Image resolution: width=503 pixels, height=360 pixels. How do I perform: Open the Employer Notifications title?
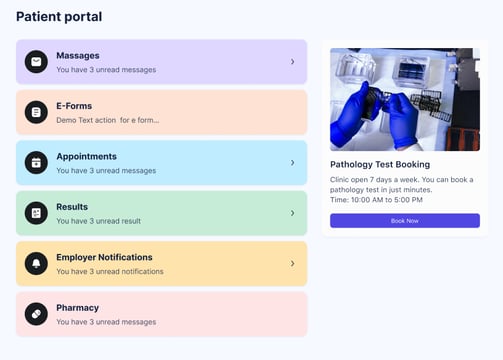pyautogui.click(x=104, y=257)
